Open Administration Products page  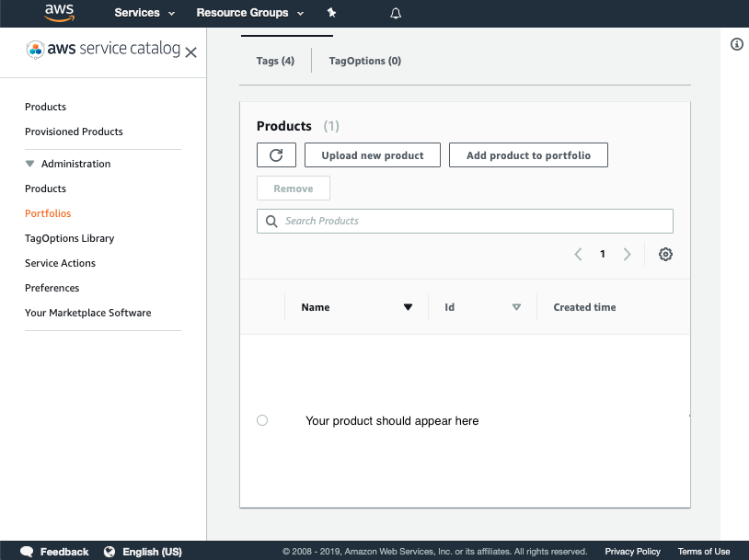(x=45, y=189)
